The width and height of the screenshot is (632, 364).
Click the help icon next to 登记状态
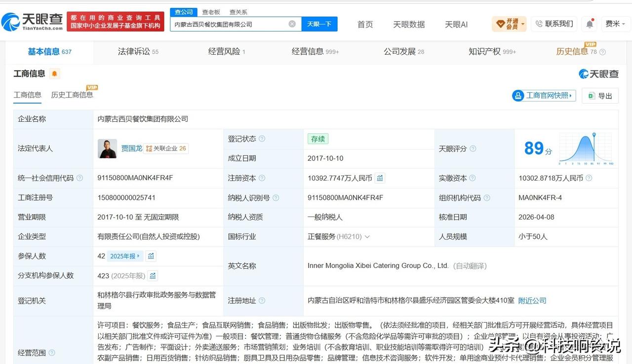click(x=262, y=139)
